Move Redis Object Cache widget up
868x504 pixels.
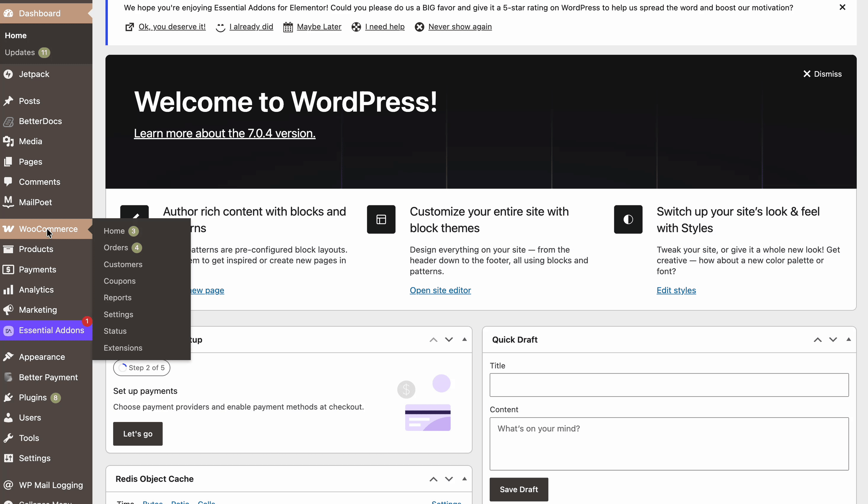click(433, 479)
